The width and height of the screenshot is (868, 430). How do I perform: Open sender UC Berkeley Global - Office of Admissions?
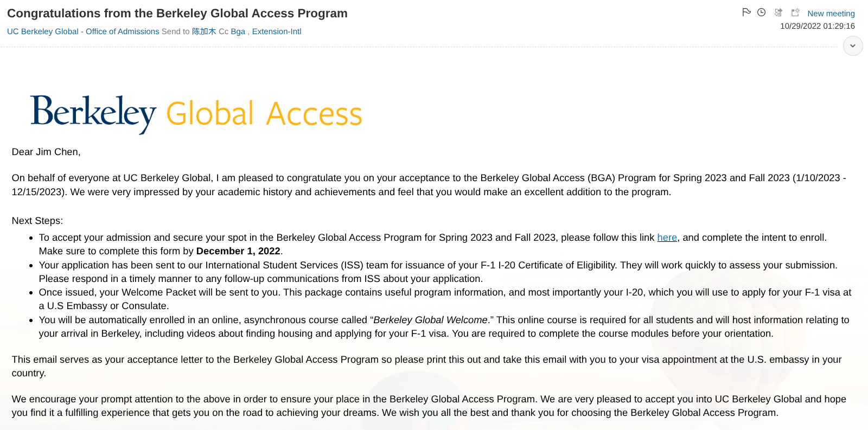click(83, 31)
